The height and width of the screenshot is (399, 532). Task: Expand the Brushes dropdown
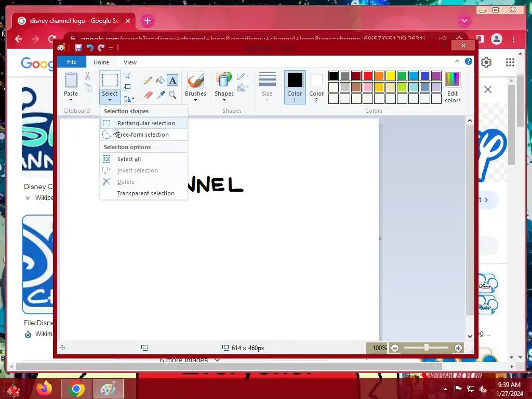pyautogui.click(x=195, y=100)
